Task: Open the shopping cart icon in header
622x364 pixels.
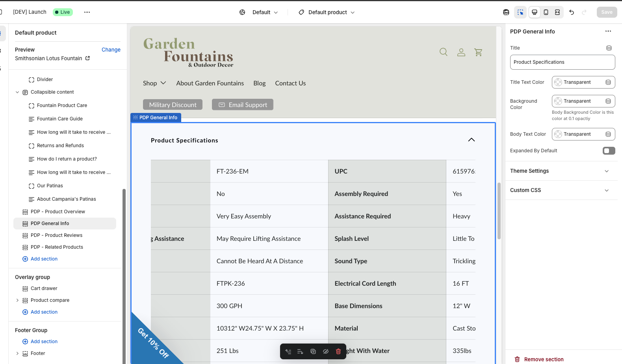Action: click(478, 52)
